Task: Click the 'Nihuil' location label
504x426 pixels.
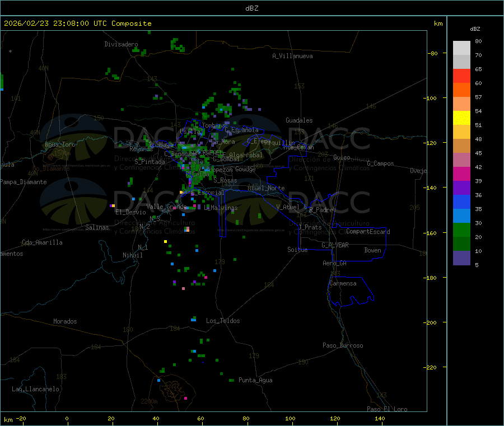Action: (x=133, y=255)
